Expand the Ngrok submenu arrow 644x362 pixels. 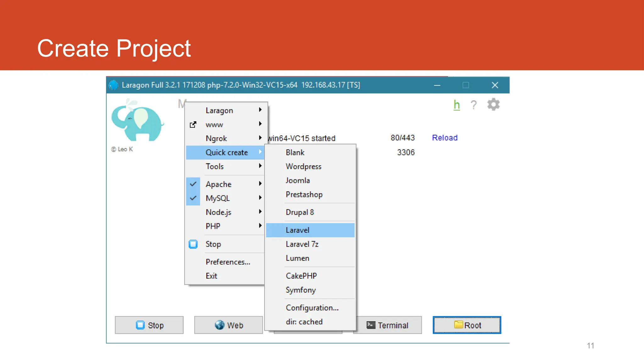[x=260, y=138]
